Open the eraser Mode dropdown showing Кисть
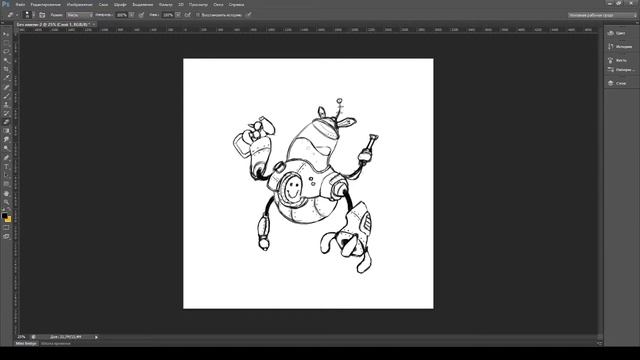The image size is (640, 360). tap(80, 15)
